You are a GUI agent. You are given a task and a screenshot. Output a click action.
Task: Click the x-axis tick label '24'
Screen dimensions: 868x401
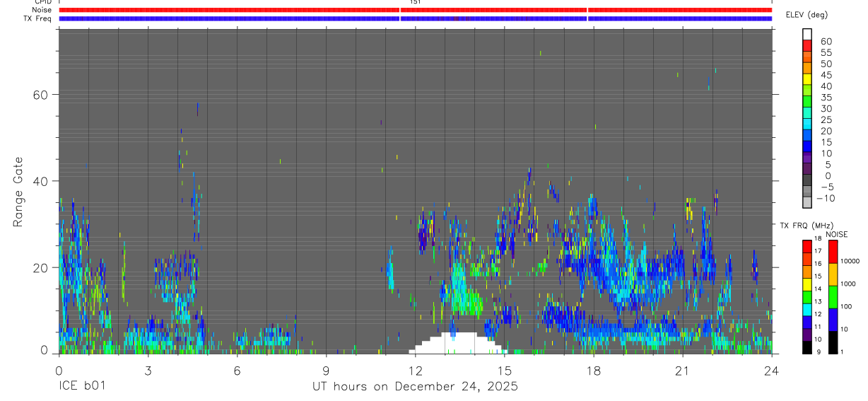click(771, 371)
